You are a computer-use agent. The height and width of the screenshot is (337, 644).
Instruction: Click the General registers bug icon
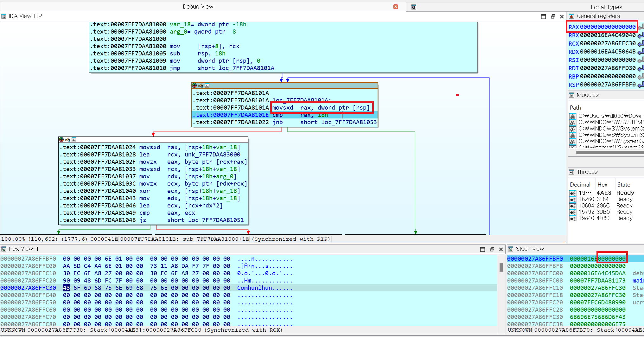[571, 16]
